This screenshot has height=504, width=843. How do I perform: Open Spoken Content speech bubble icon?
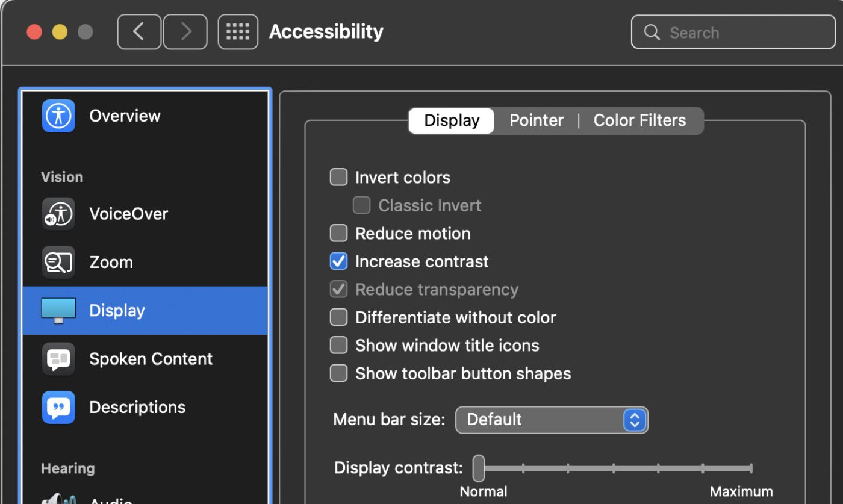coord(58,359)
